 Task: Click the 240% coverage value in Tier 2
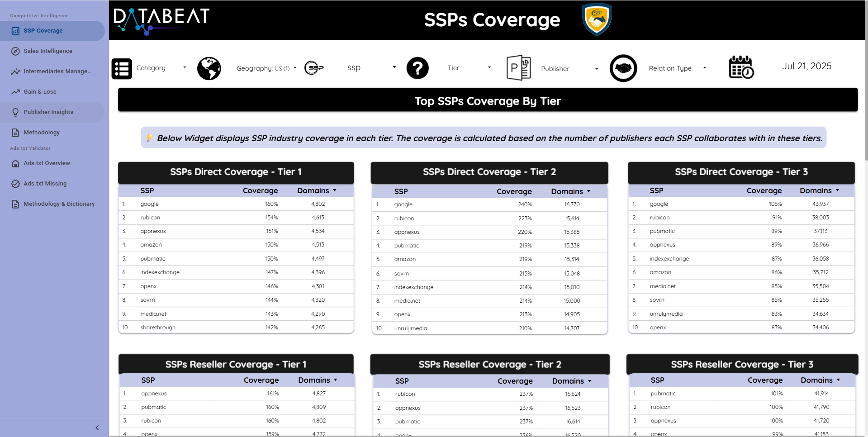pos(525,204)
